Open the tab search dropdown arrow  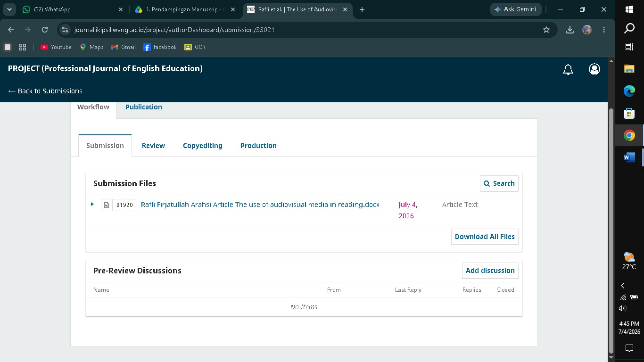click(x=9, y=9)
